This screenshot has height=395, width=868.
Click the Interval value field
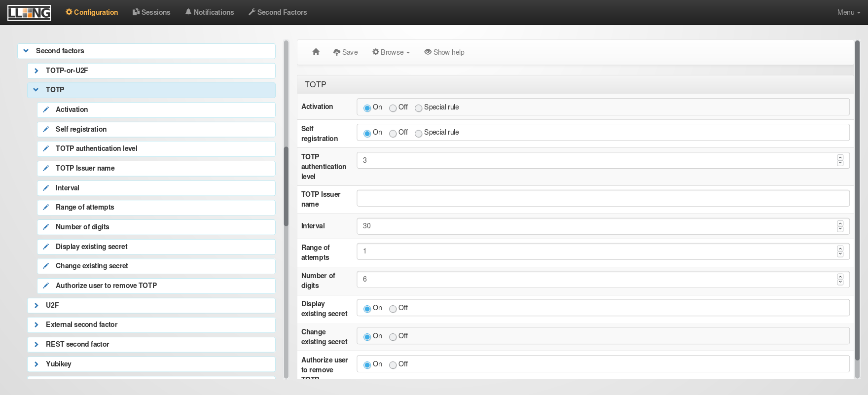(x=603, y=226)
